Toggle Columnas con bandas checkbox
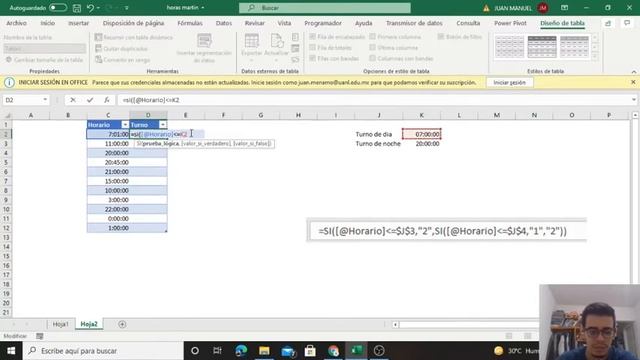This screenshot has height=360, width=640. click(x=372, y=58)
